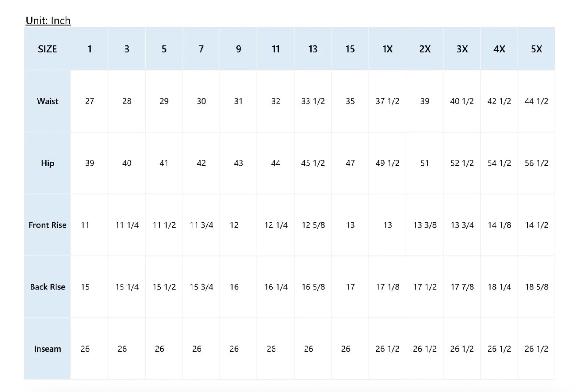The height and width of the screenshot is (392, 584).
Task: Click waist value 27 for size 1
Action: pos(89,101)
